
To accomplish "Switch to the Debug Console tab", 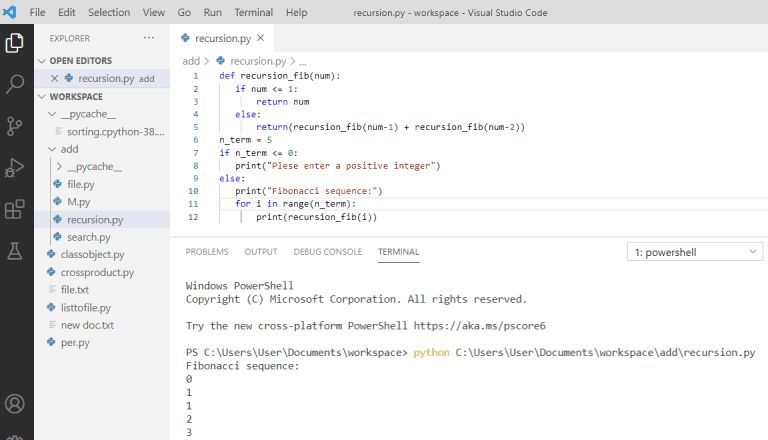I will (x=328, y=251).
